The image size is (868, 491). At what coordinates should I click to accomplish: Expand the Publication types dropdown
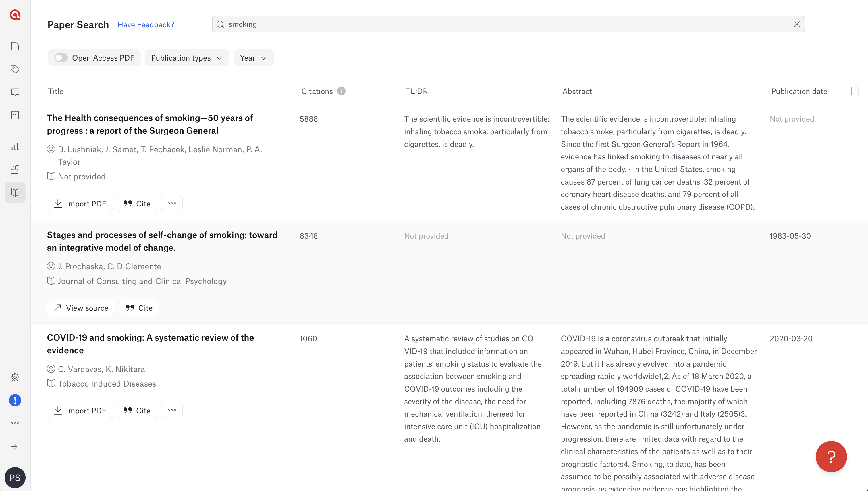click(187, 58)
